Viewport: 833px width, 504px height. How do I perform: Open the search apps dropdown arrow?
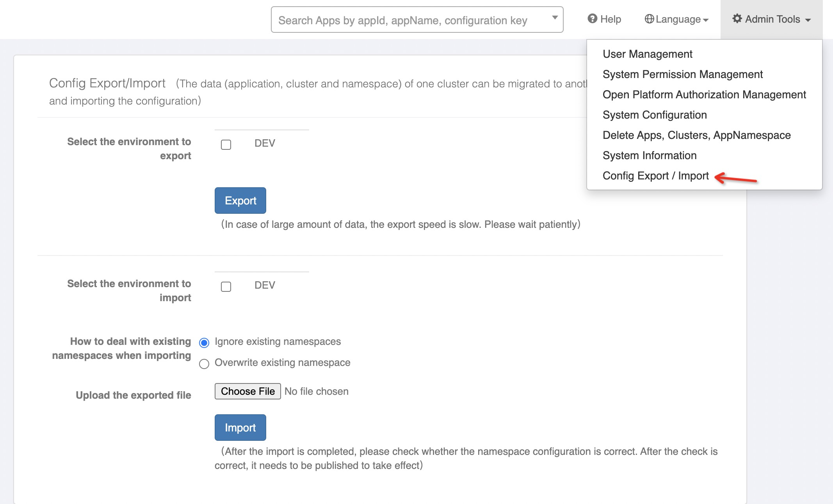[554, 18]
